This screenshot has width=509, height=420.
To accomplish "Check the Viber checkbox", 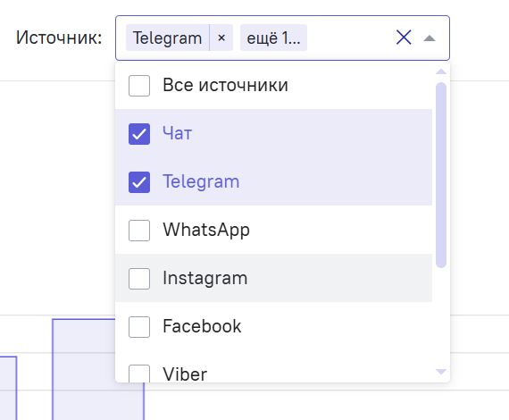I will tap(139, 374).
